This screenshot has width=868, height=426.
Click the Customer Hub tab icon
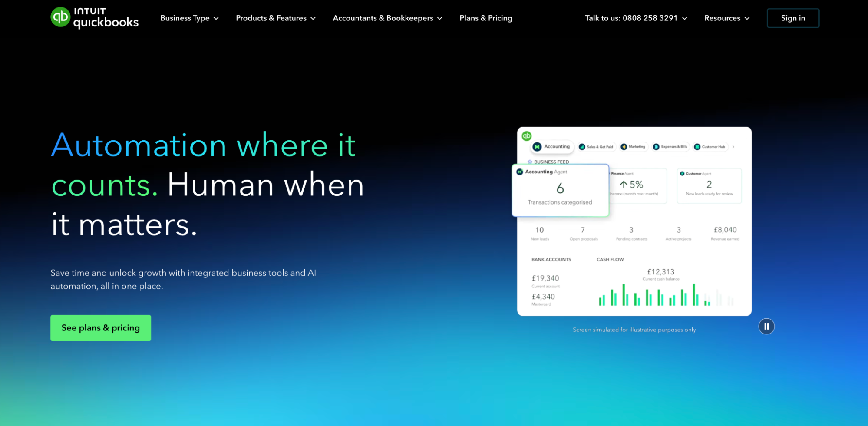697,147
